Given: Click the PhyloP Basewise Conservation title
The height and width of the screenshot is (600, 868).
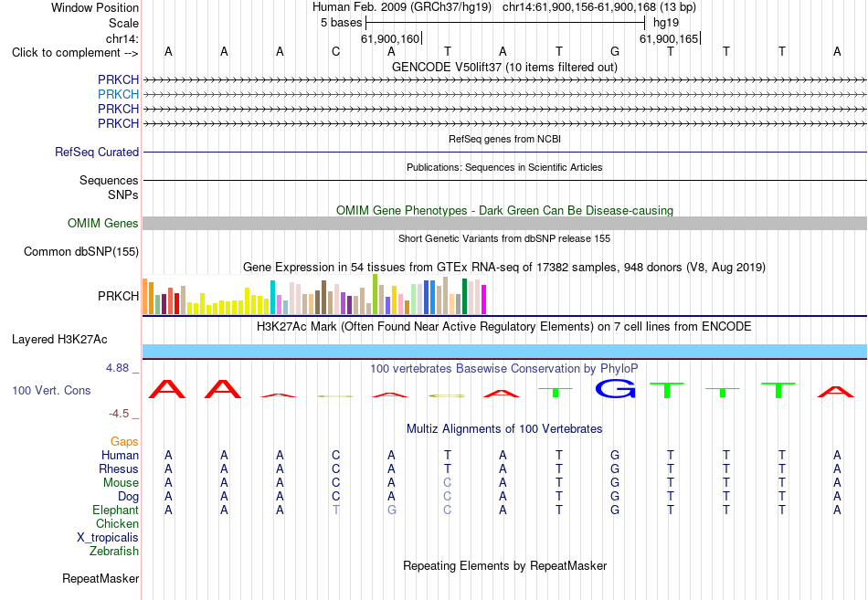Looking at the screenshot, I should 504,369.
